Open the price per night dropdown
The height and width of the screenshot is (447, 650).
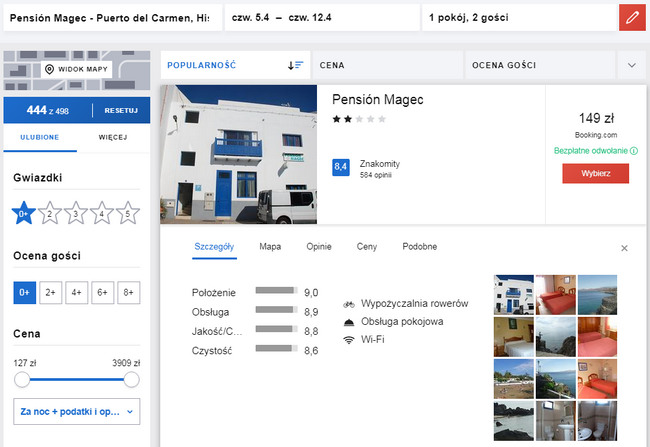[76, 411]
